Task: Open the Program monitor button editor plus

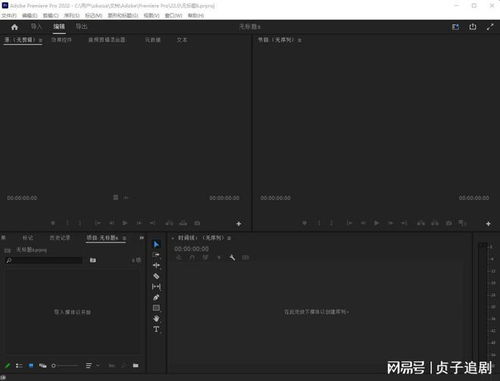Action: 488,224
